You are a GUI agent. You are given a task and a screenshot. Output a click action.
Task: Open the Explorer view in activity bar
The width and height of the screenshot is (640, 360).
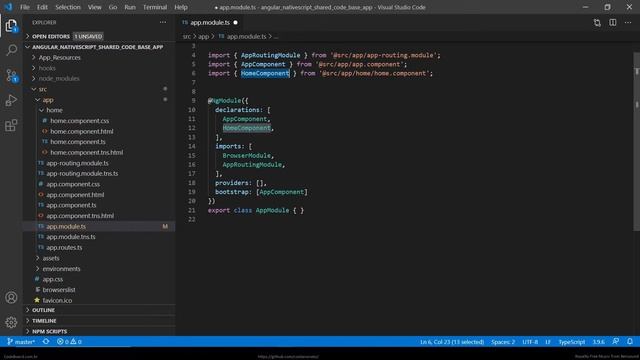click(x=11, y=26)
